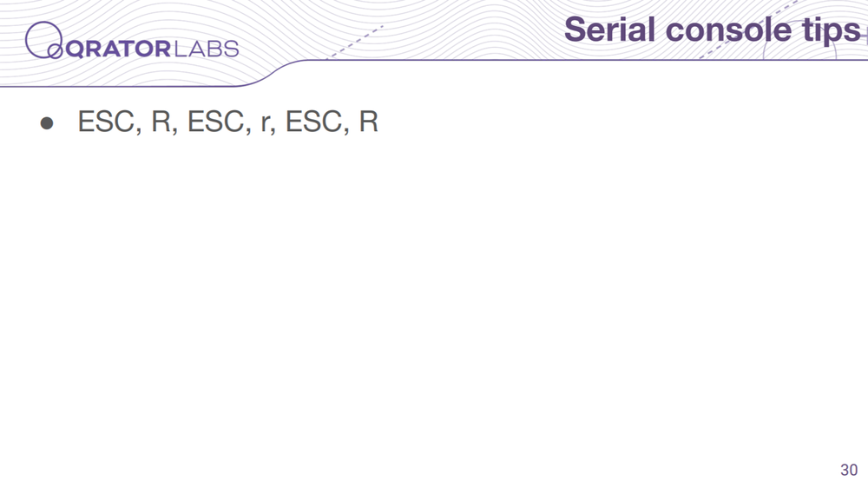The image size is (868, 488).
Task: Click the lowercase r in the sequence
Action: click(265, 124)
